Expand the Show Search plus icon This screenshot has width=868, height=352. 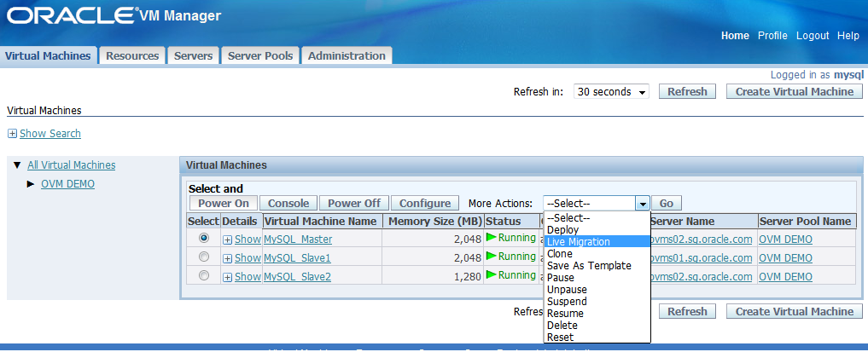[x=12, y=134]
